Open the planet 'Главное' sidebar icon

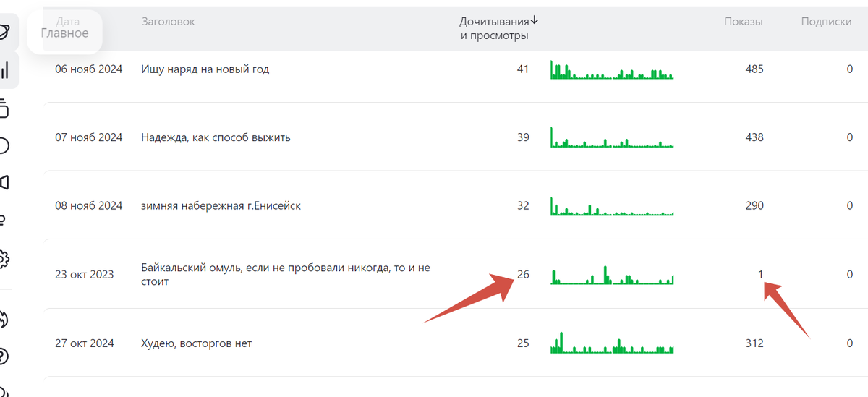6,32
